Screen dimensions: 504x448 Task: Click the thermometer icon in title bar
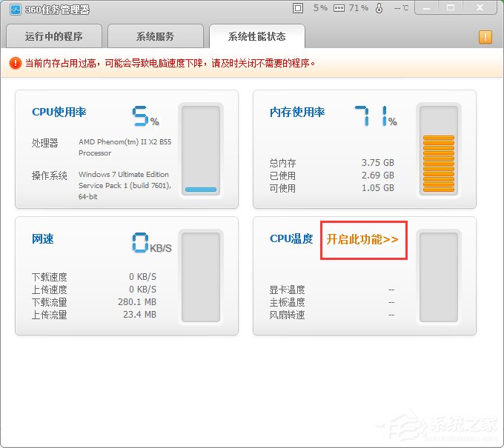tap(379, 9)
